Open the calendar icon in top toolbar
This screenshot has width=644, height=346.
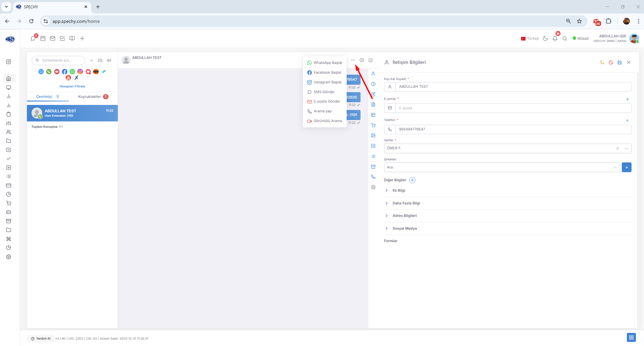[43, 38]
